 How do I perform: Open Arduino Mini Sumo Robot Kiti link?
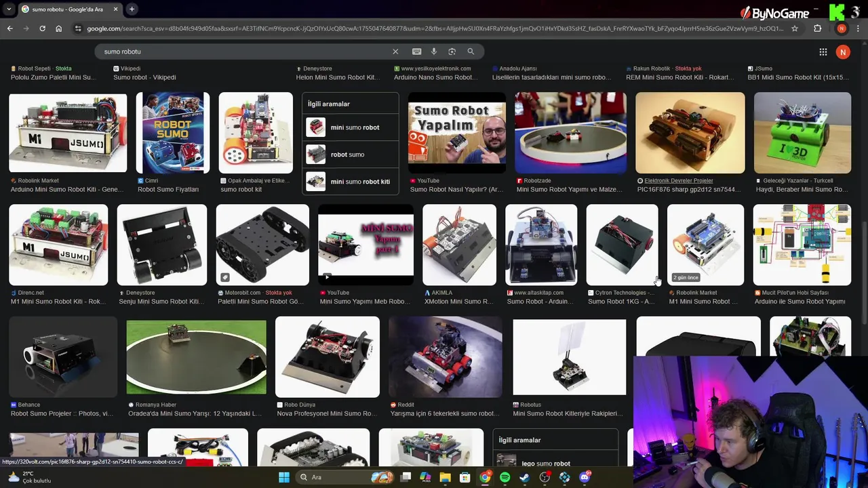[x=67, y=190]
